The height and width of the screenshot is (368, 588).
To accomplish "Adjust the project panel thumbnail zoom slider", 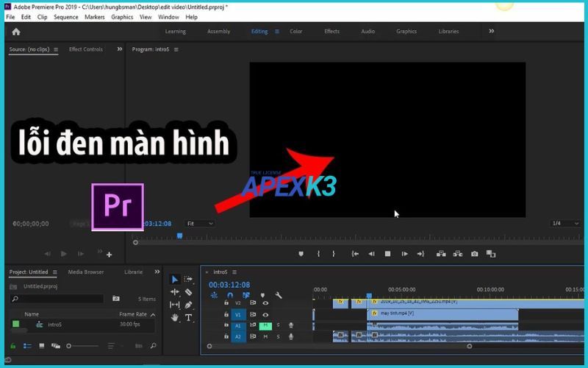I will tap(70, 345).
